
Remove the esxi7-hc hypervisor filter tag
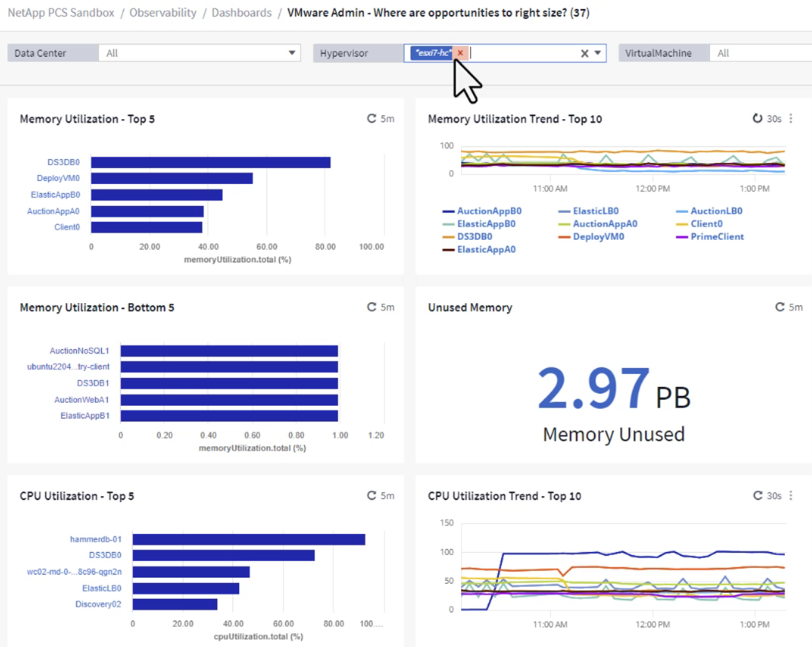click(x=460, y=53)
